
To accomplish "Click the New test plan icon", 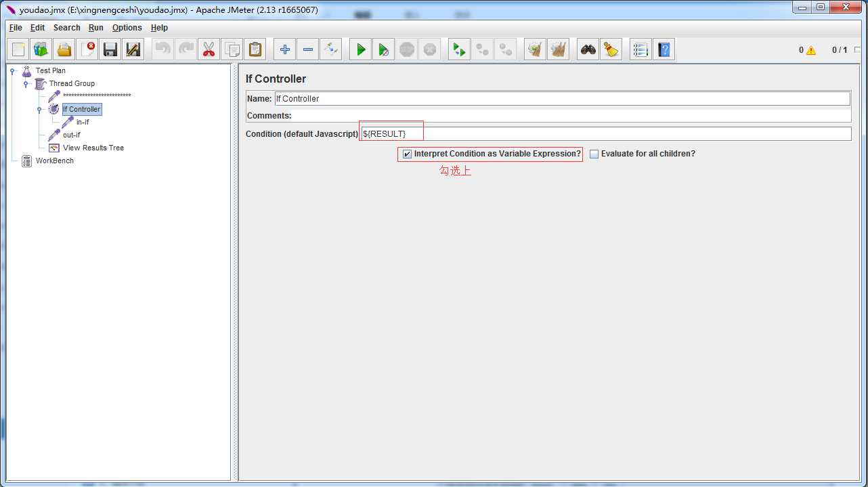I will (x=18, y=49).
